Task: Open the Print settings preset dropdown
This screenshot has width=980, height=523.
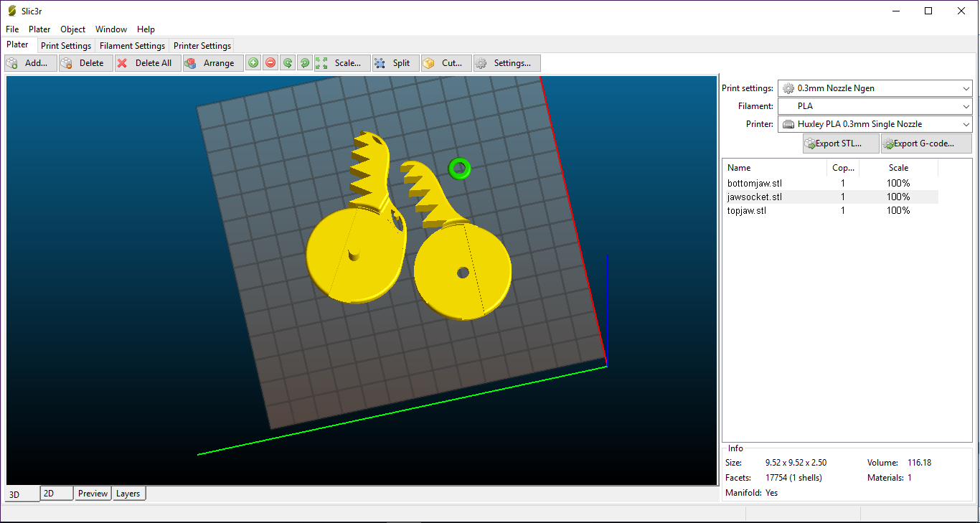Action: pos(875,88)
